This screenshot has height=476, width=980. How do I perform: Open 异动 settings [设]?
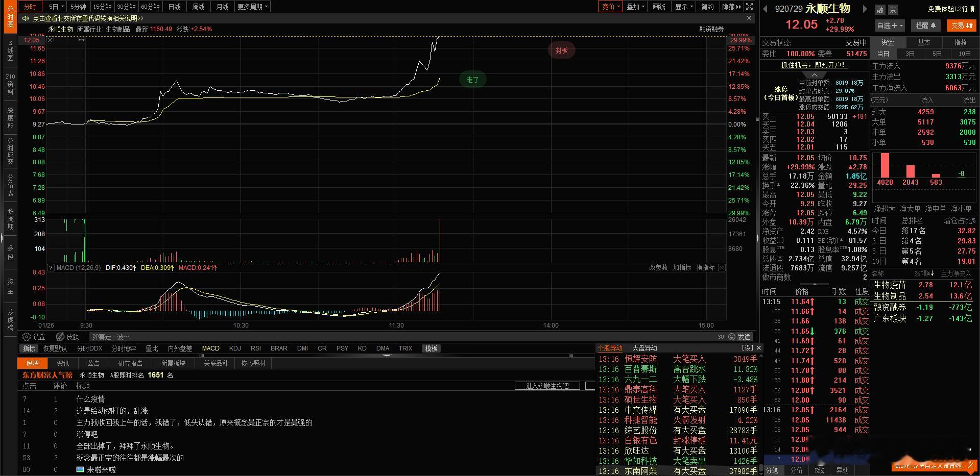[747, 348]
